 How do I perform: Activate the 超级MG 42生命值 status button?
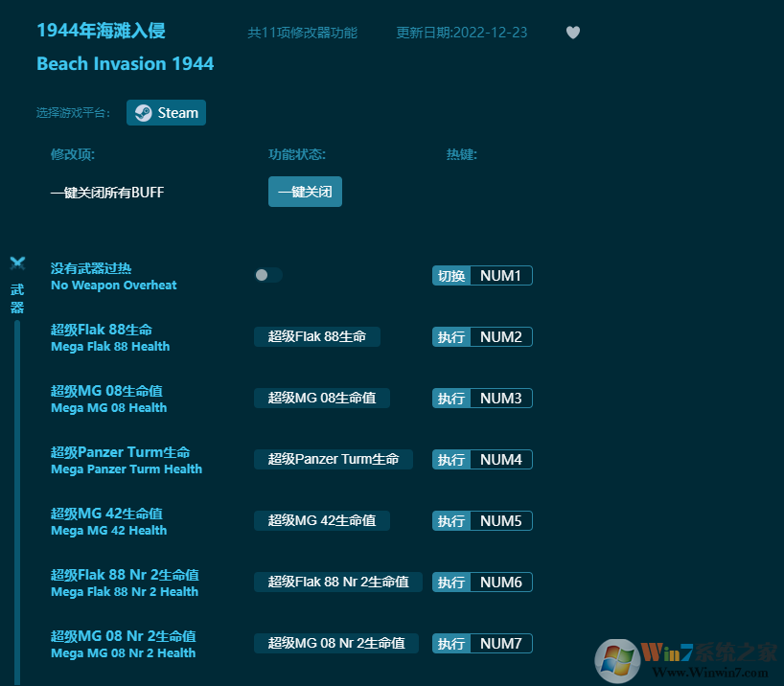pyautogui.click(x=321, y=520)
